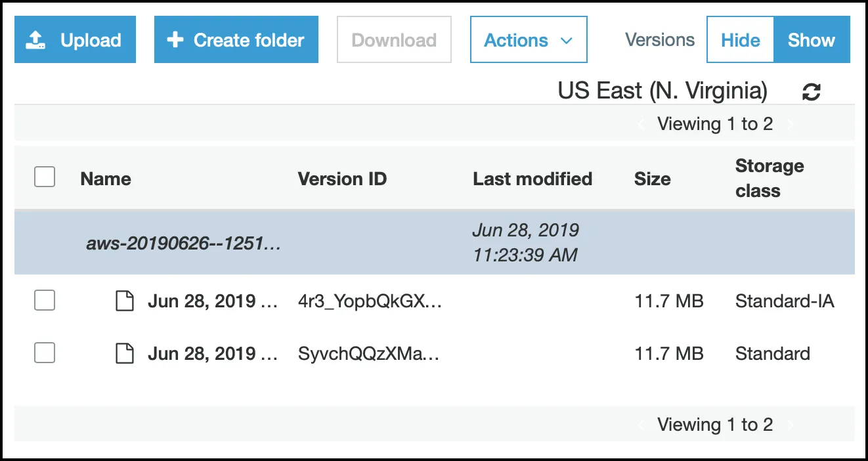Toggle the select-all checkbox in header
The height and width of the screenshot is (461, 868).
pyautogui.click(x=45, y=177)
